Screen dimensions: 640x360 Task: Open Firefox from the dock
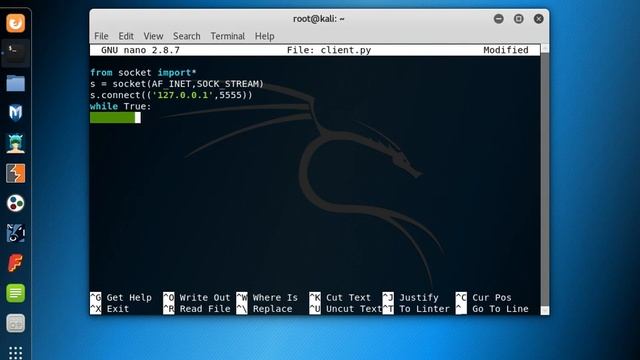pyautogui.click(x=16, y=23)
